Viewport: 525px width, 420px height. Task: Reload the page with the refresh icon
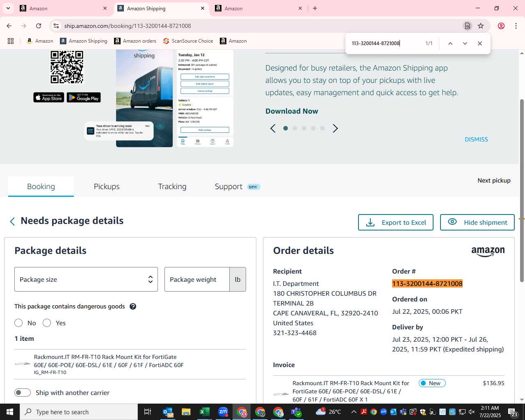[x=39, y=26]
